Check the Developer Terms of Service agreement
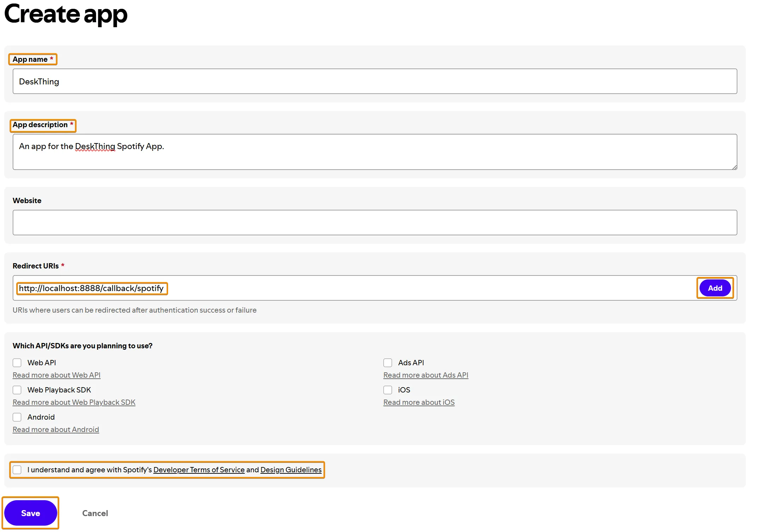The image size is (761, 532). tap(18, 469)
